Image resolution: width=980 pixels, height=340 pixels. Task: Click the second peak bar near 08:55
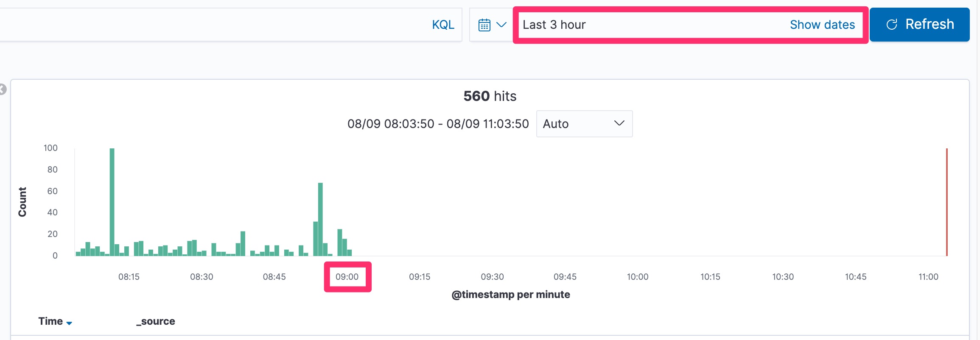pyautogui.click(x=320, y=219)
